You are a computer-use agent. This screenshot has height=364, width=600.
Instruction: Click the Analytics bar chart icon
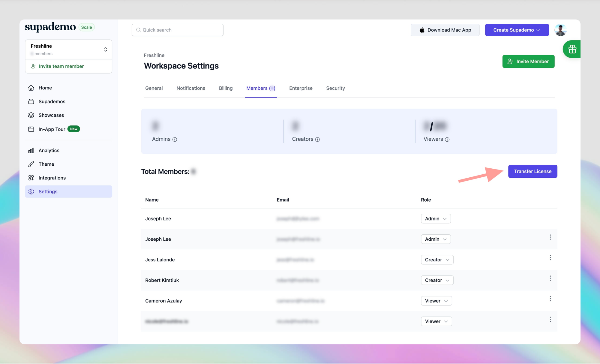pyautogui.click(x=31, y=150)
